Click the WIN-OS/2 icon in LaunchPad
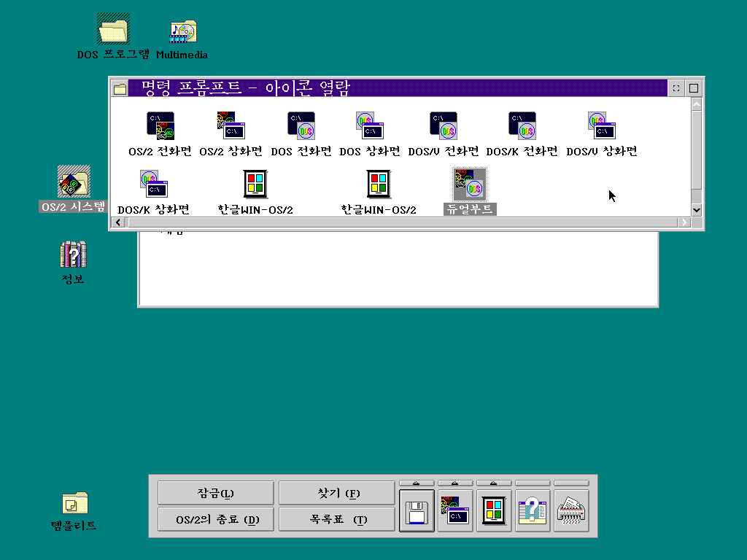Screen dimensions: 747x560 click(494, 511)
